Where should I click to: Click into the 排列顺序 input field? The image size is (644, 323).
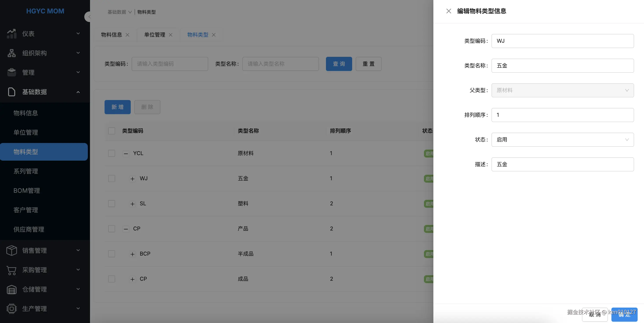[562, 115]
